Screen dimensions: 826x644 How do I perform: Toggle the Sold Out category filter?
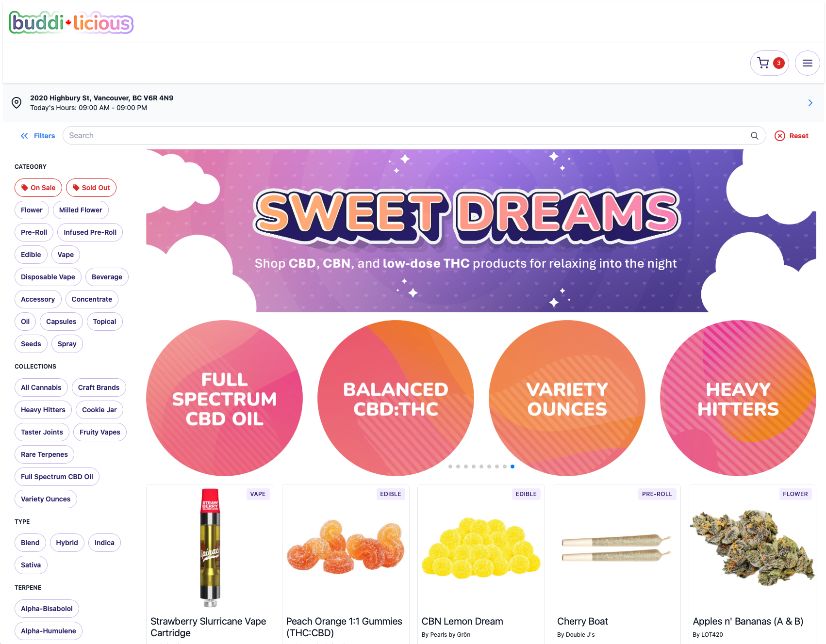91,188
